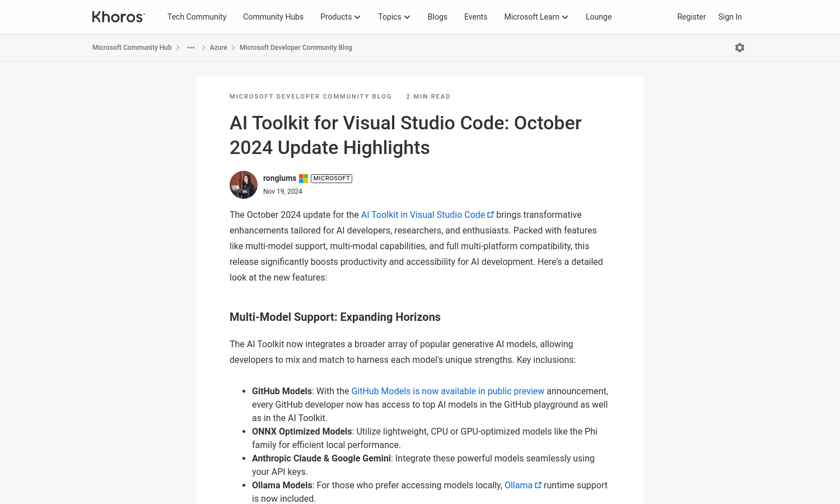Click the ronglums author avatar
Image resolution: width=840 pixels, height=504 pixels.
pos(244,185)
